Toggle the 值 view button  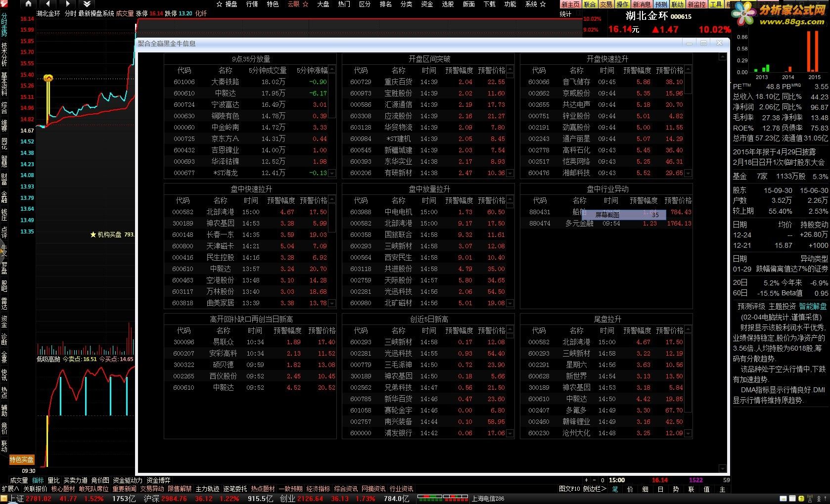[x=706, y=489]
